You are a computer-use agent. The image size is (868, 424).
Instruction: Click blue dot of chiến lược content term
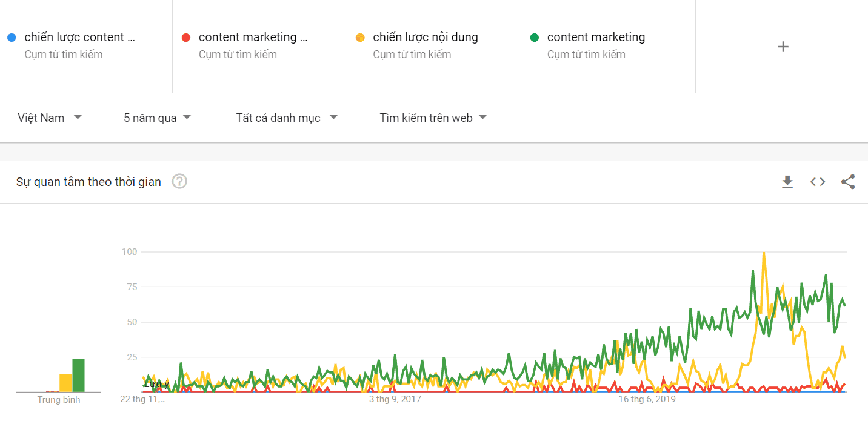click(11, 38)
